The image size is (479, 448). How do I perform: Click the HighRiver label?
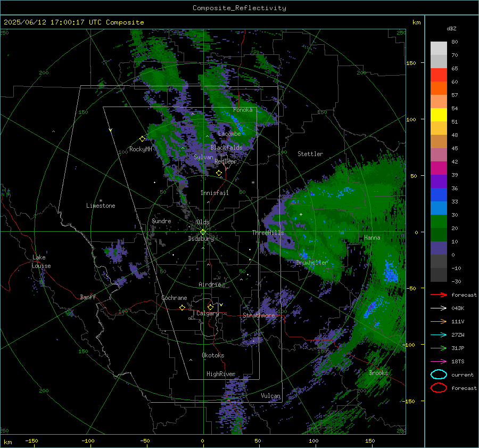tap(221, 374)
